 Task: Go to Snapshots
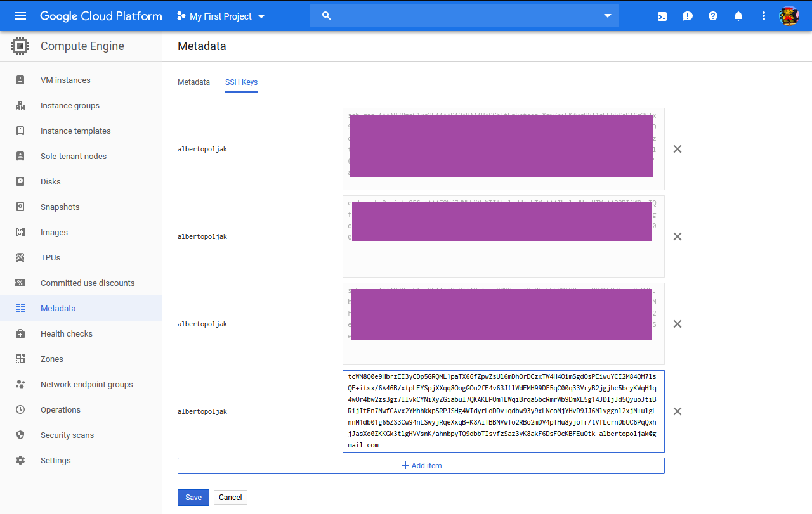60,207
